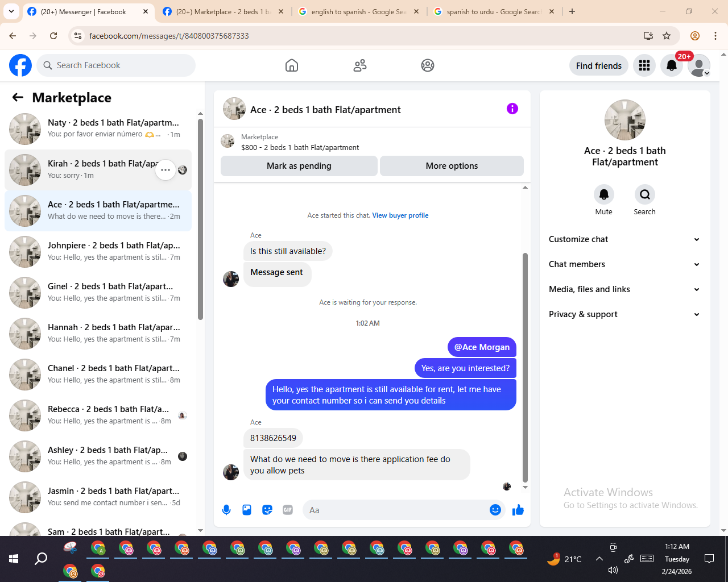728x582 pixels.
Task: Go to Home feed icon
Action: pos(292,65)
